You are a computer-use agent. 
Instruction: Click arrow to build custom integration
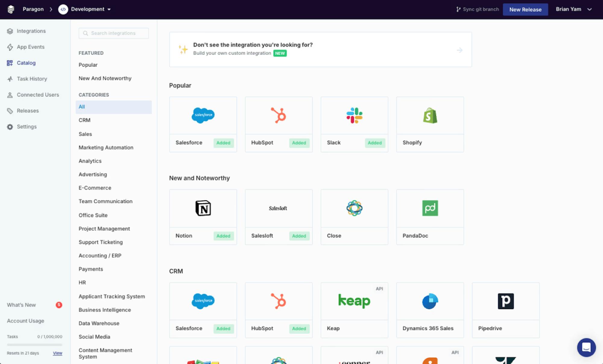pyautogui.click(x=459, y=50)
